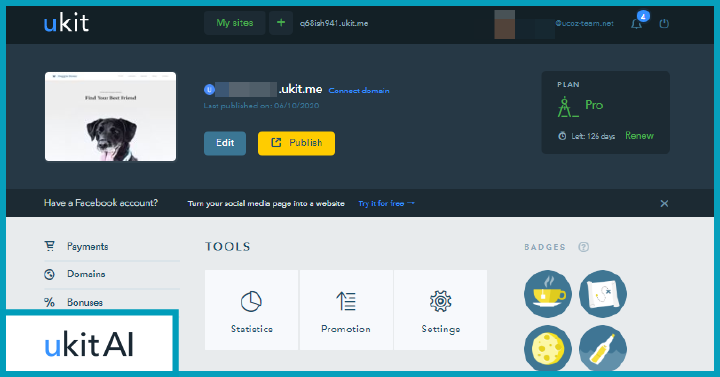Click the Last published on date text

[x=261, y=106]
